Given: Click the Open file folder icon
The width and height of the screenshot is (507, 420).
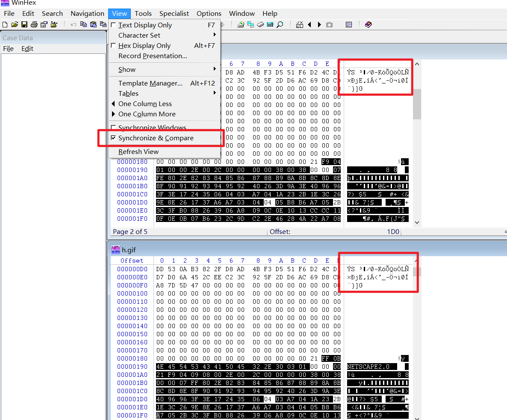Looking at the screenshot, I should [x=15, y=24].
